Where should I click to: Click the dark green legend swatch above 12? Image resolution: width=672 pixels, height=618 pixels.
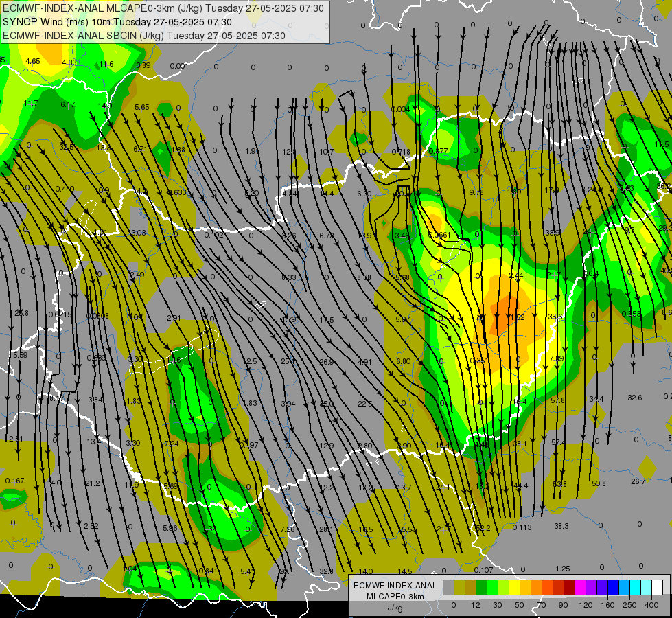(482, 587)
